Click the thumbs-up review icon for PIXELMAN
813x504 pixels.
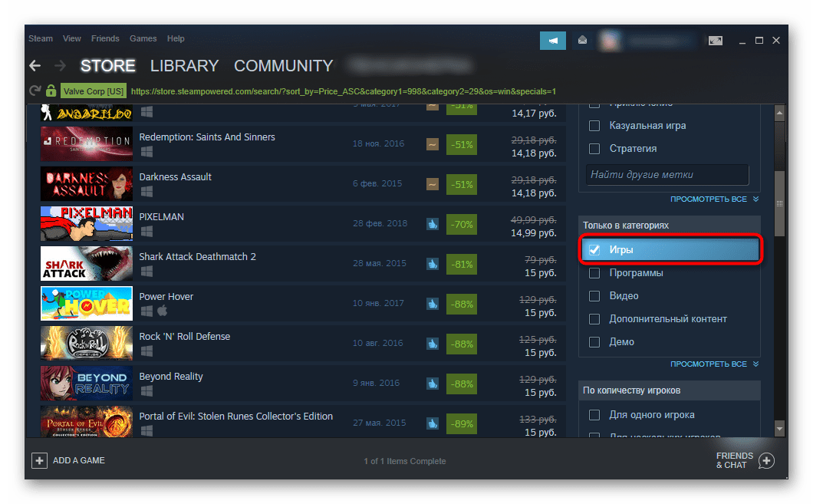[x=433, y=224]
